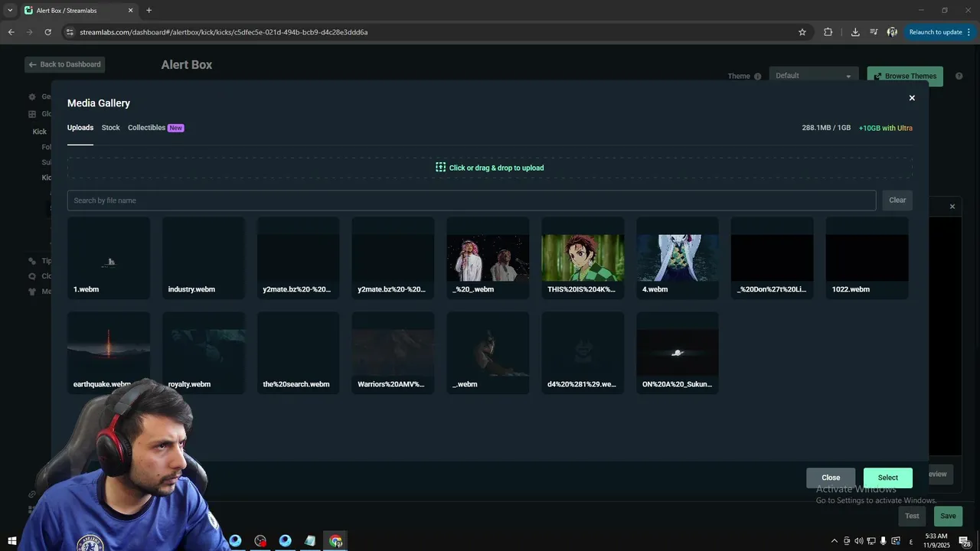The image size is (980, 551).
Task: Click the Theme info icon
Action: point(758,77)
